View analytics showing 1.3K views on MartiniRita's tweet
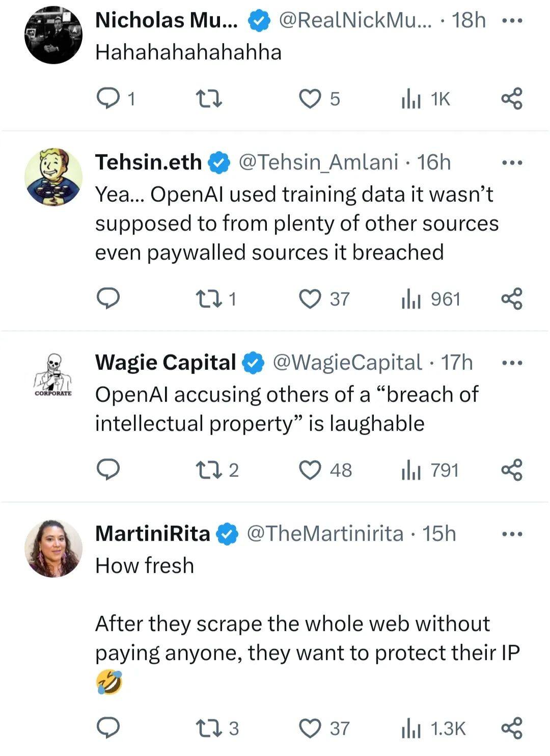Viewport: 550px width, 756px height. (433, 728)
